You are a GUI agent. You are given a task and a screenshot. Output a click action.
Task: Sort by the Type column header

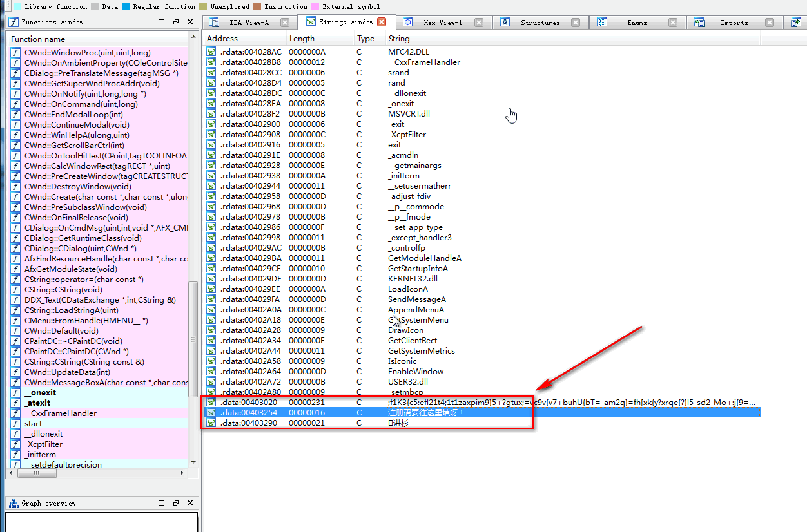[x=369, y=39]
